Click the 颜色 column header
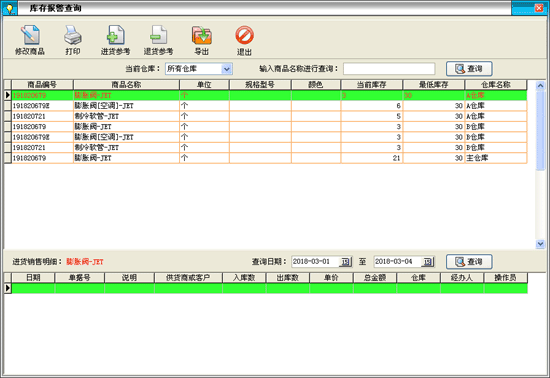 (x=316, y=85)
